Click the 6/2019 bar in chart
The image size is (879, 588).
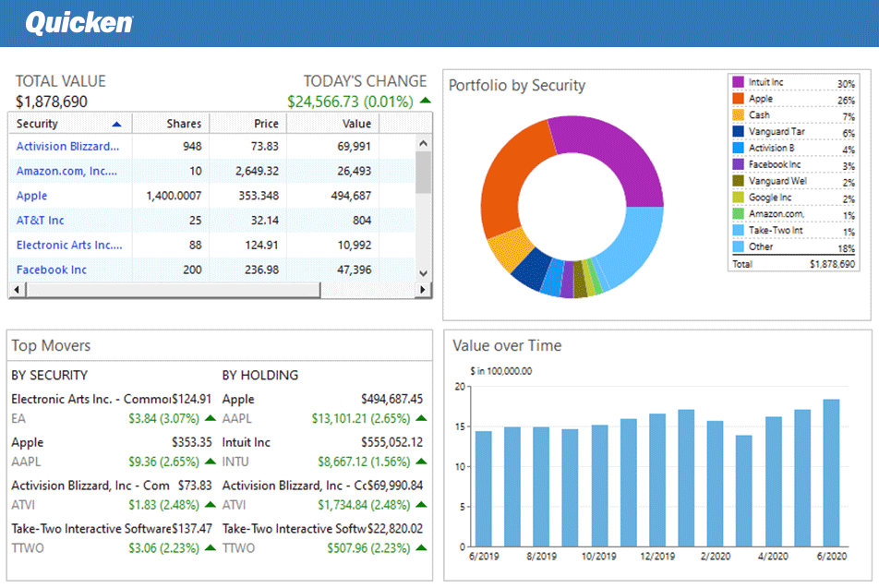(483, 489)
